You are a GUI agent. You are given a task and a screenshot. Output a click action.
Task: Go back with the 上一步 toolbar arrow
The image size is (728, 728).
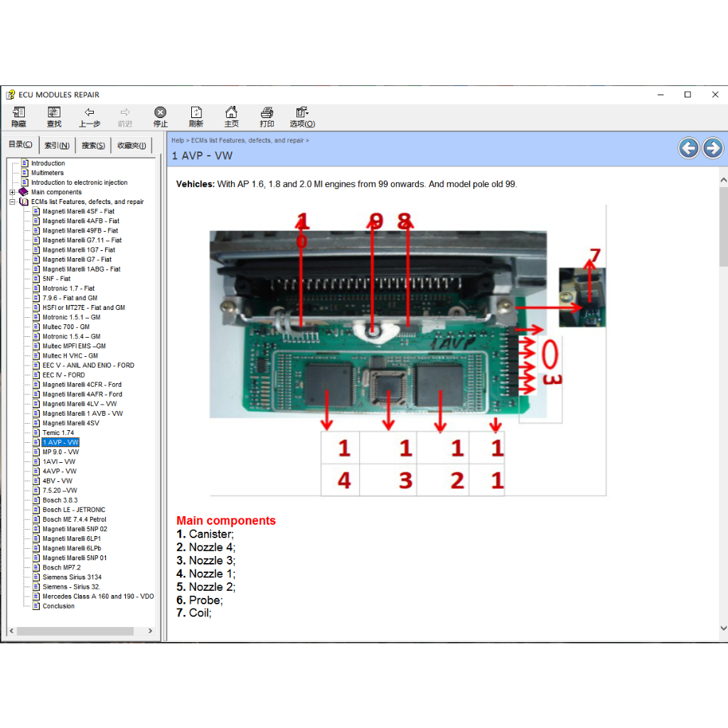[90, 117]
